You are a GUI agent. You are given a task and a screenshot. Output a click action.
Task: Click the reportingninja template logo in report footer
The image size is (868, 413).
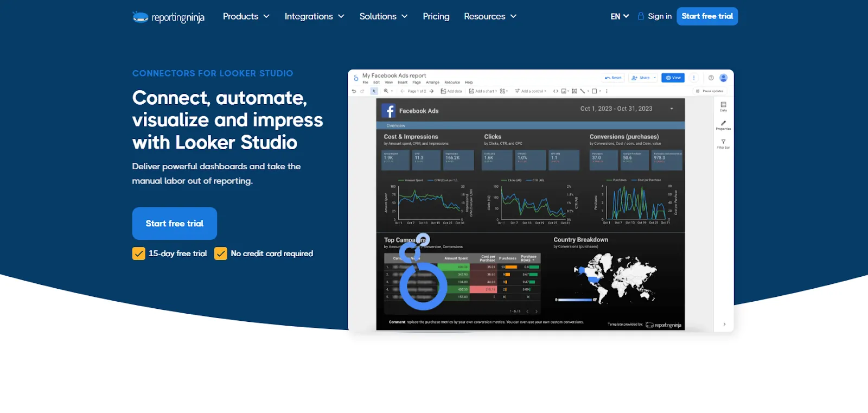pos(663,325)
